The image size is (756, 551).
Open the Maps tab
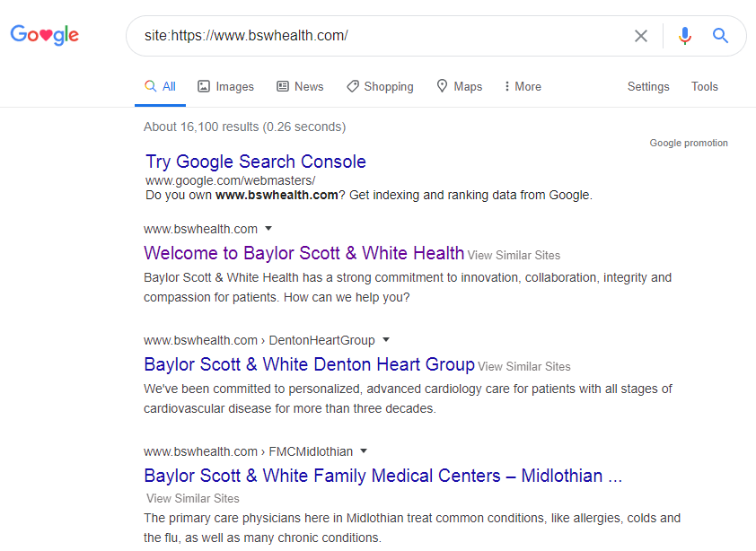pos(460,86)
